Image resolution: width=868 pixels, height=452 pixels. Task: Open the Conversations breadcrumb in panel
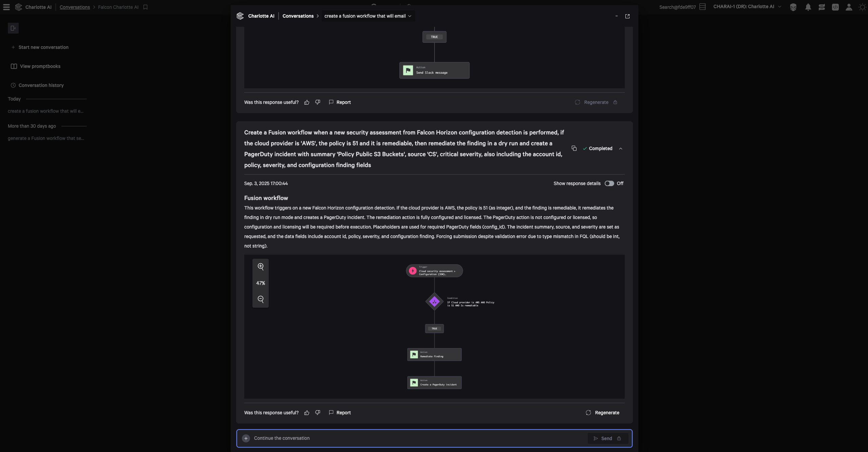click(x=298, y=16)
